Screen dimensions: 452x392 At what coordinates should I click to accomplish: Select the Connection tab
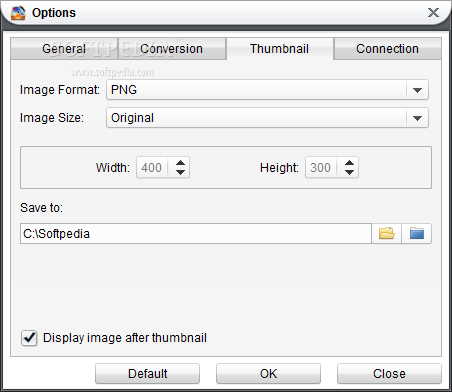387,49
